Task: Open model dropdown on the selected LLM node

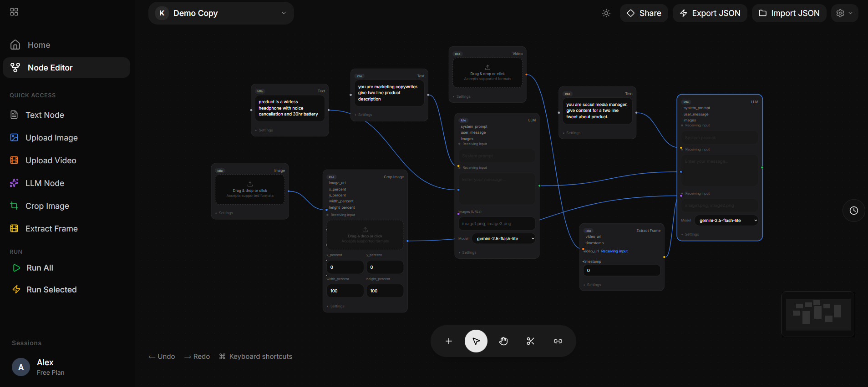Action: coord(726,221)
